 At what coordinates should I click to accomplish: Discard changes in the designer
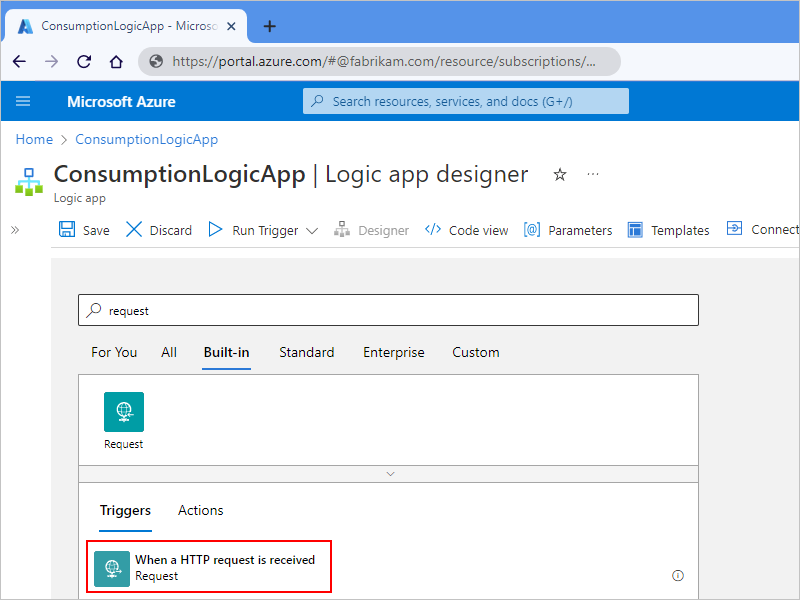click(x=159, y=230)
